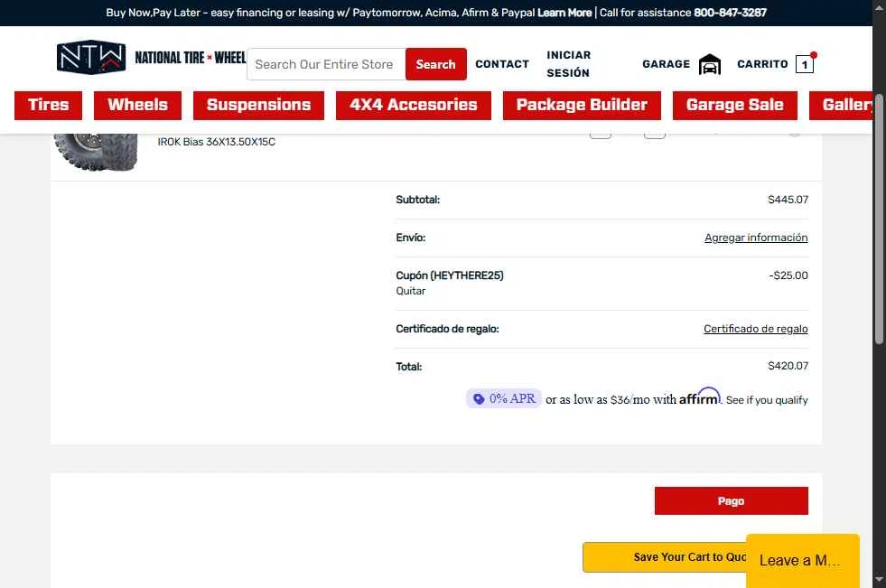
Task: Click the Certificado de regalo link
Action: pyautogui.click(x=755, y=329)
